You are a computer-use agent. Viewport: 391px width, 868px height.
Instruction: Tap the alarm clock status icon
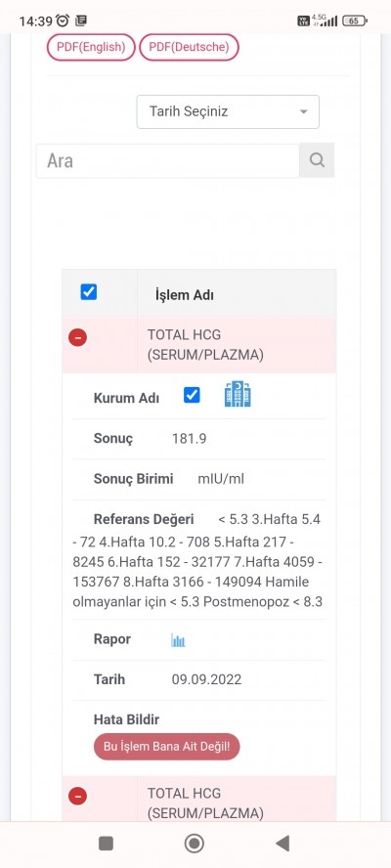pyautogui.click(x=64, y=22)
